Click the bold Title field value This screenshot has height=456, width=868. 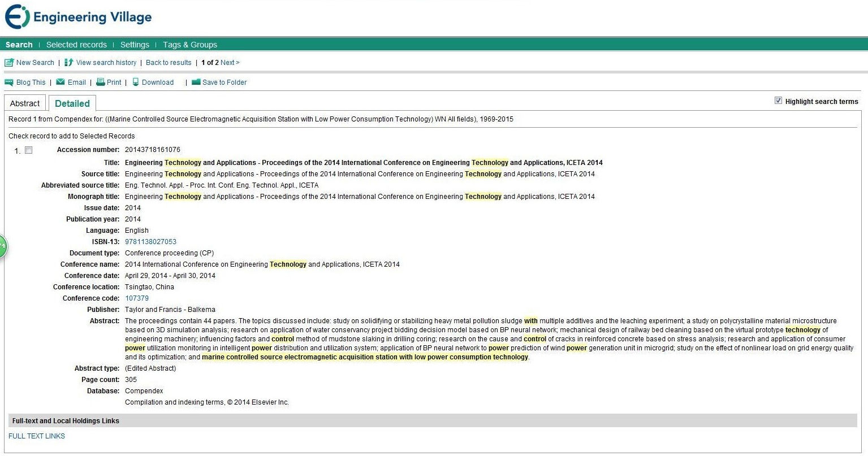click(364, 163)
